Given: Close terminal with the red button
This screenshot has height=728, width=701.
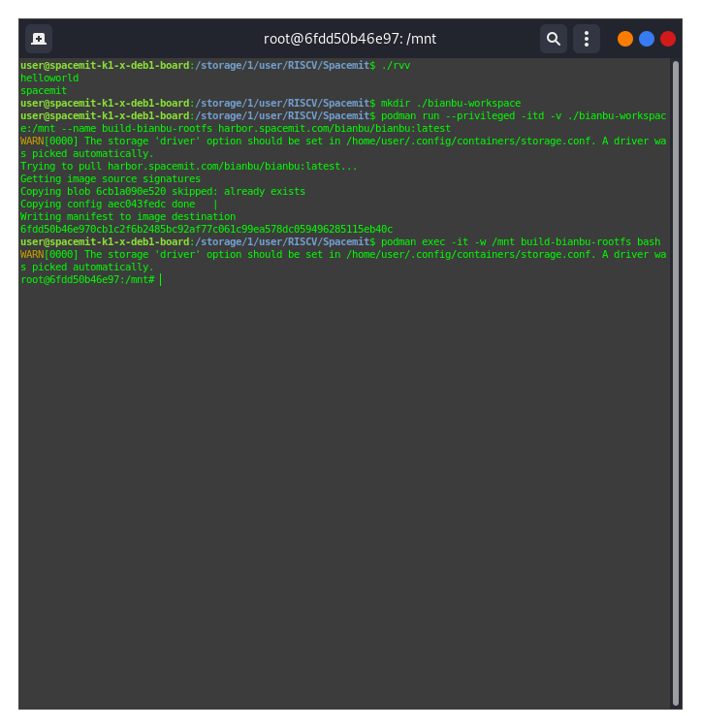Looking at the screenshot, I should coord(668,39).
